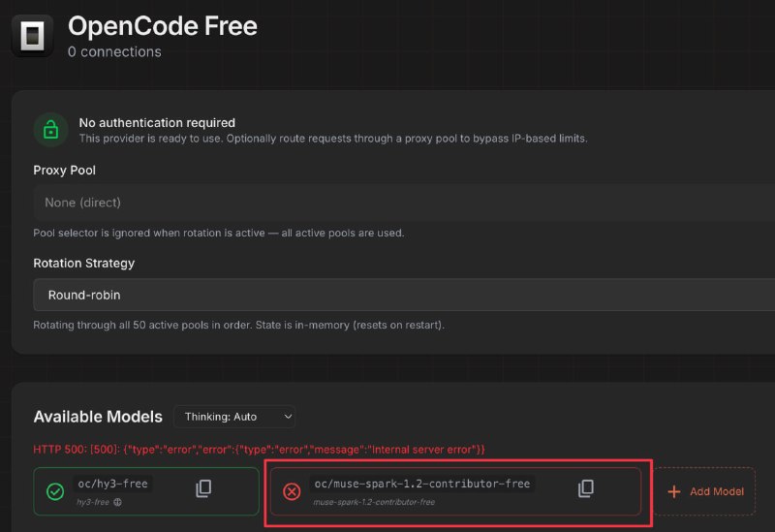
Task: Copy the oc/muse-spark-1.2-contributor-free model name
Action: 586,488
